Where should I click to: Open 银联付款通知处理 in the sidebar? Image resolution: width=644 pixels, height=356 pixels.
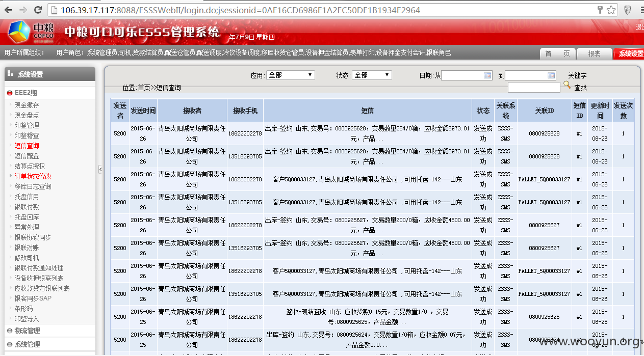pos(39,268)
